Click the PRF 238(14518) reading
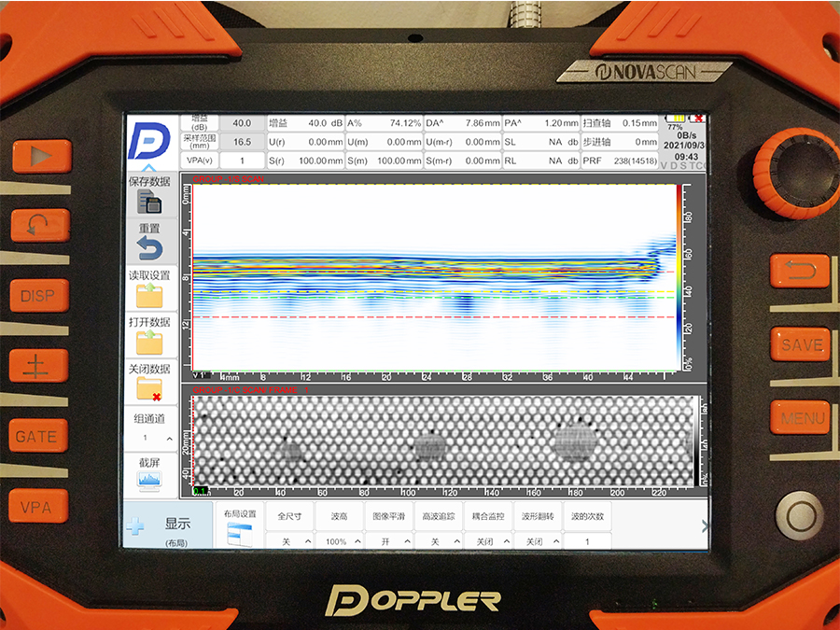Screen dimensions: 840x630 point(620,161)
